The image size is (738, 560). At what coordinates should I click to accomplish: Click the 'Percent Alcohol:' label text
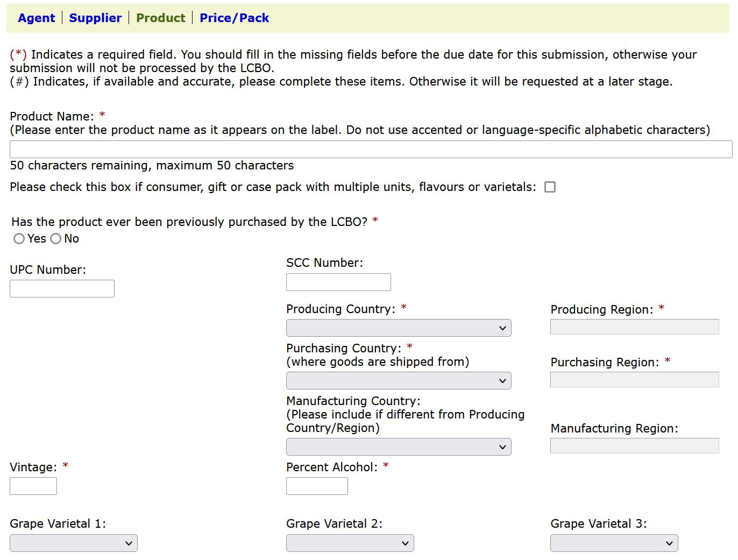pyautogui.click(x=332, y=467)
